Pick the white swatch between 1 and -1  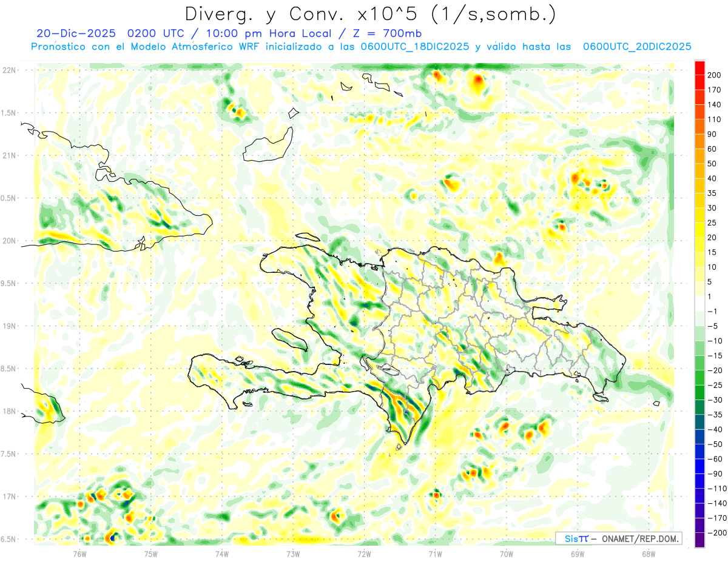tap(699, 304)
